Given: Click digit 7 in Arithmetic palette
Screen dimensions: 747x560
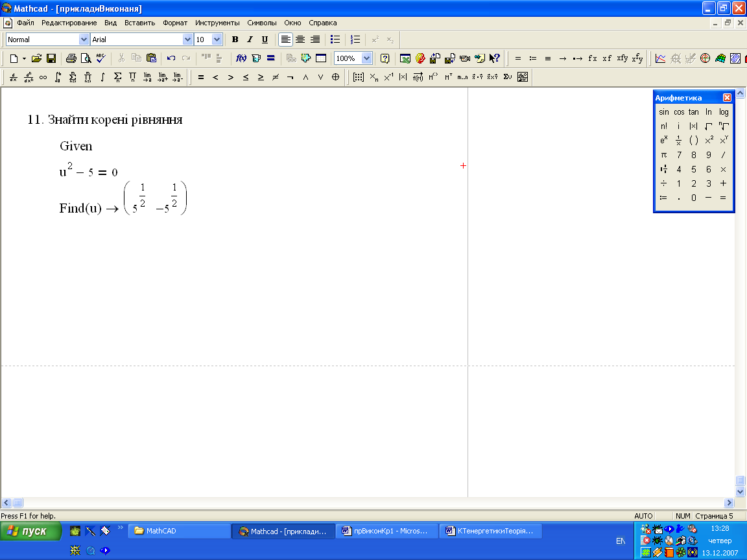Looking at the screenshot, I should coord(679,155).
